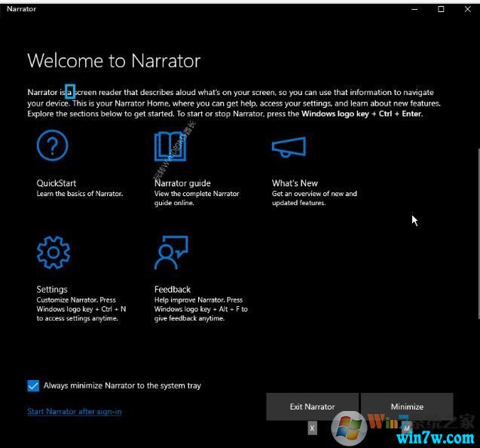
Task: Close the Narrator window
Action: (x=467, y=9)
